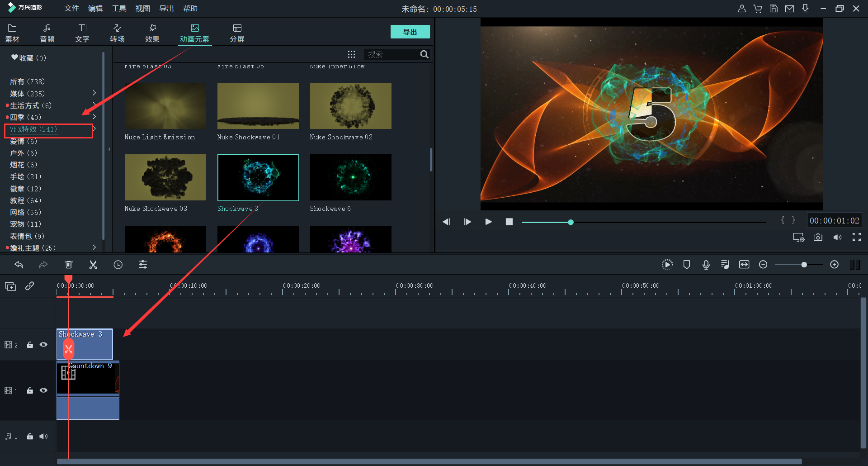The width and height of the screenshot is (868, 466).
Task: Expand the 婚礼主题 (25) category
Action: (x=94, y=247)
